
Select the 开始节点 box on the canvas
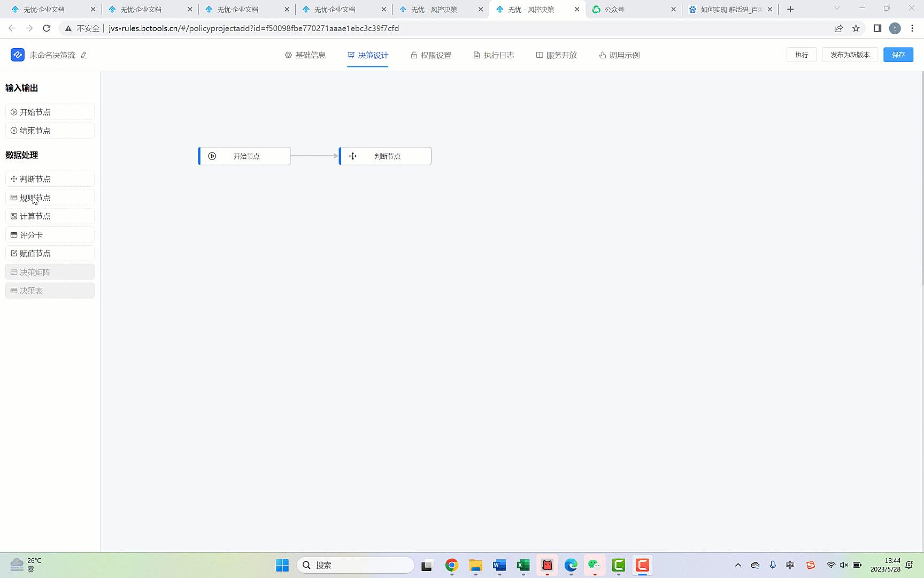pos(244,156)
